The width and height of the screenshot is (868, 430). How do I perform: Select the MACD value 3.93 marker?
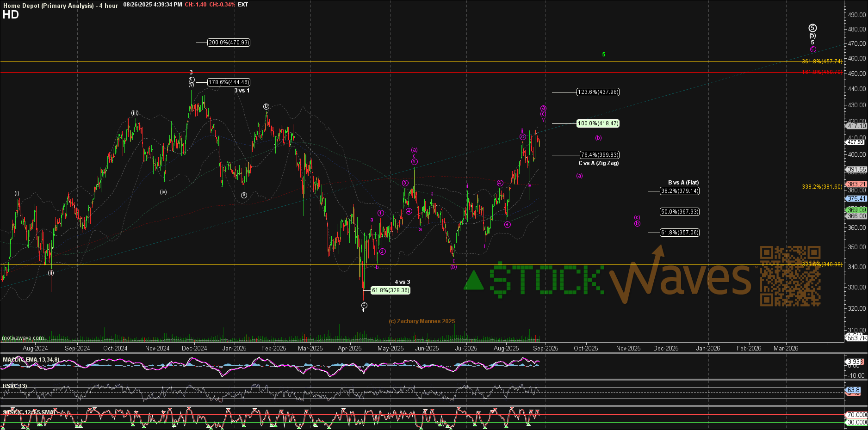854,362
